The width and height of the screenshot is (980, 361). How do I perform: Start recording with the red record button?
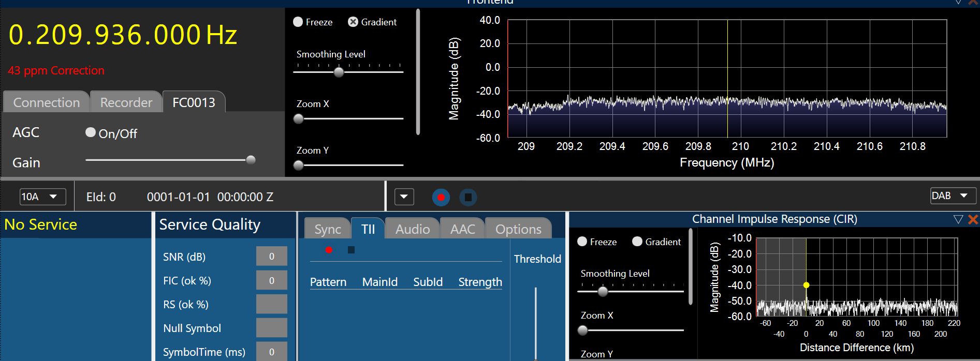(x=441, y=197)
